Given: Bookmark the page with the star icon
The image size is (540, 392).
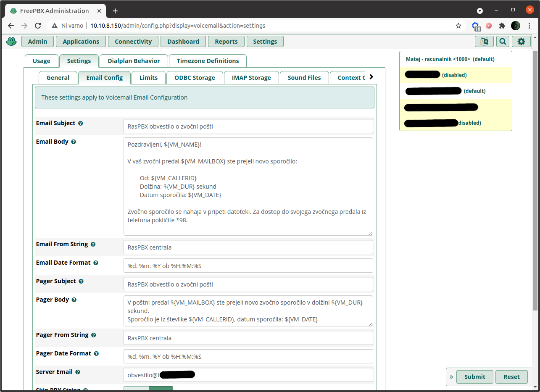Looking at the screenshot, I should click(458, 26).
